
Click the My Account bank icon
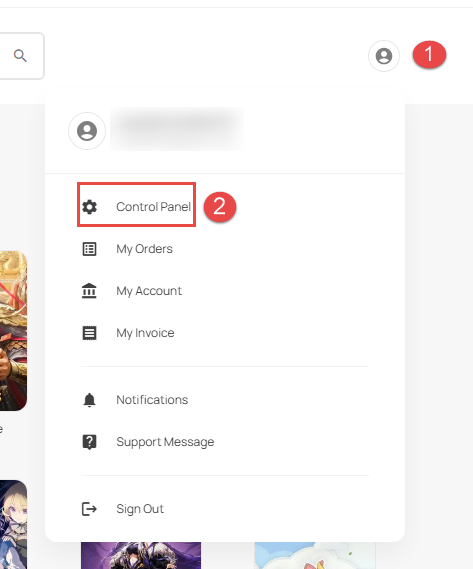[89, 291]
